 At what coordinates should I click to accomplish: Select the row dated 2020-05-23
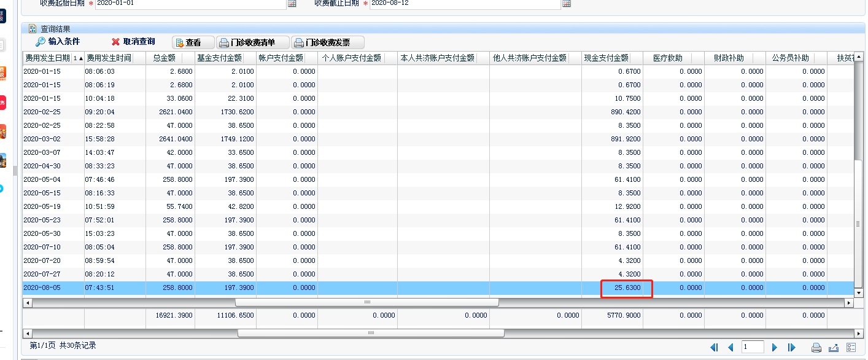(x=438, y=220)
